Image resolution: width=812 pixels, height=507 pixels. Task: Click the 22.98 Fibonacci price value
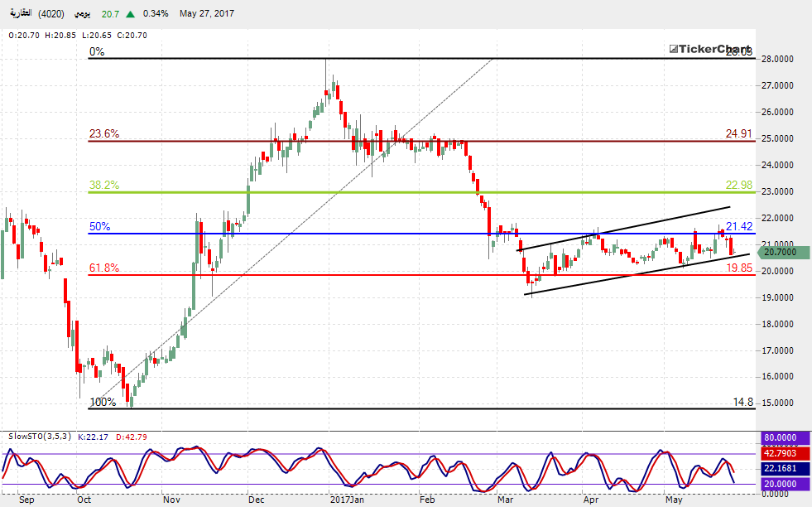click(738, 185)
